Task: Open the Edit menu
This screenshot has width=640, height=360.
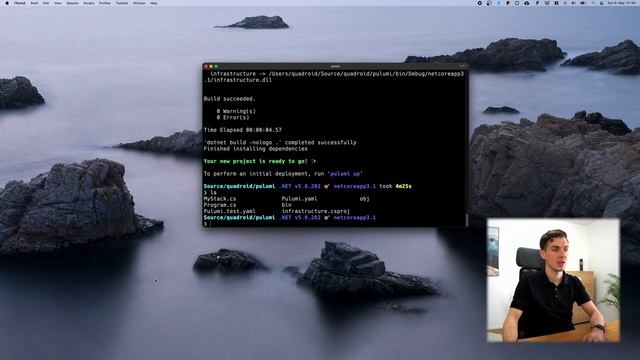Action: [x=46, y=3]
